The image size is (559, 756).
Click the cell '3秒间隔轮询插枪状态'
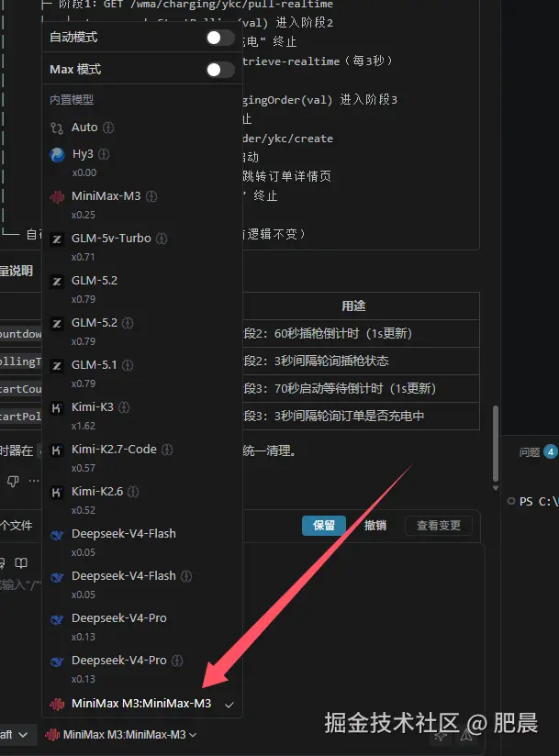pyautogui.click(x=331, y=361)
